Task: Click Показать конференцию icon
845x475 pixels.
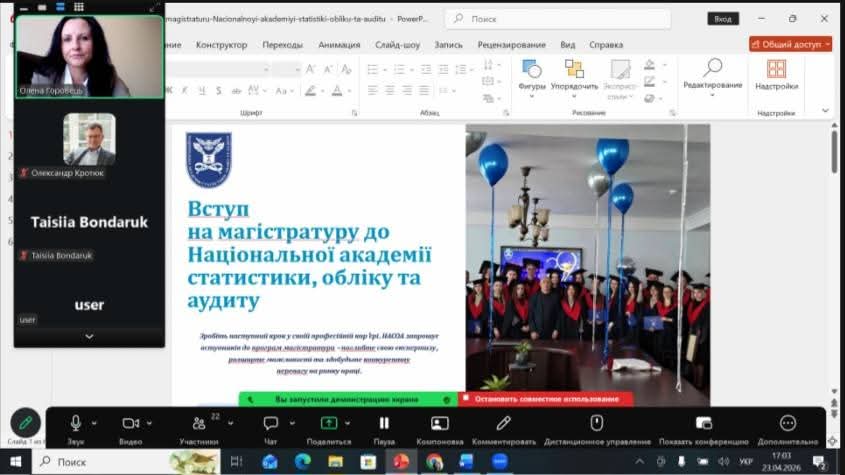Action: coord(703,423)
